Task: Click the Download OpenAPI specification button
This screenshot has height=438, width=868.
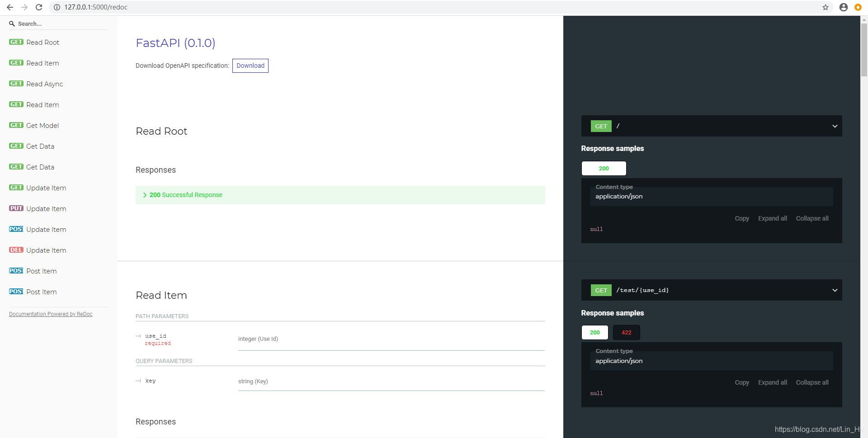Action: [250, 66]
